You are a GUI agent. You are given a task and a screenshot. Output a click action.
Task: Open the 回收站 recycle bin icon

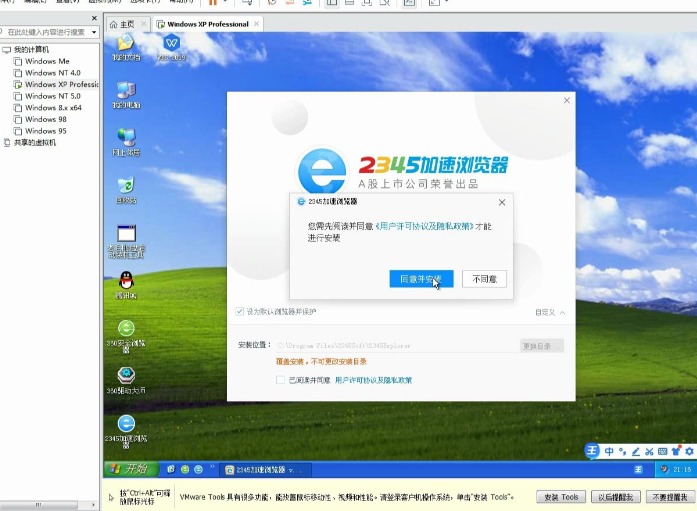pyautogui.click(x=126, y=190)
